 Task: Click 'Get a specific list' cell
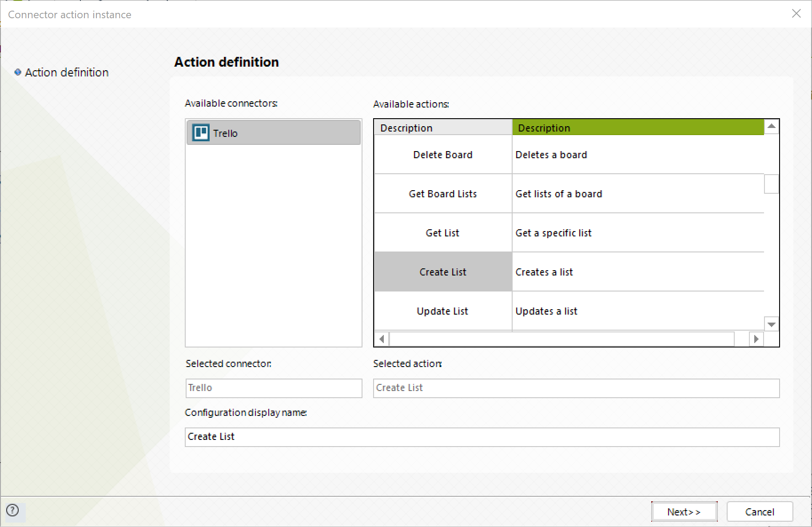tap(638, 233)
